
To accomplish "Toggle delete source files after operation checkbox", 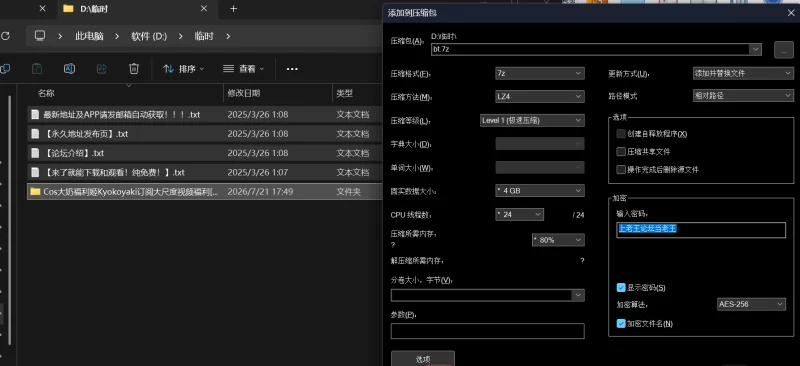I will (621, 169).
